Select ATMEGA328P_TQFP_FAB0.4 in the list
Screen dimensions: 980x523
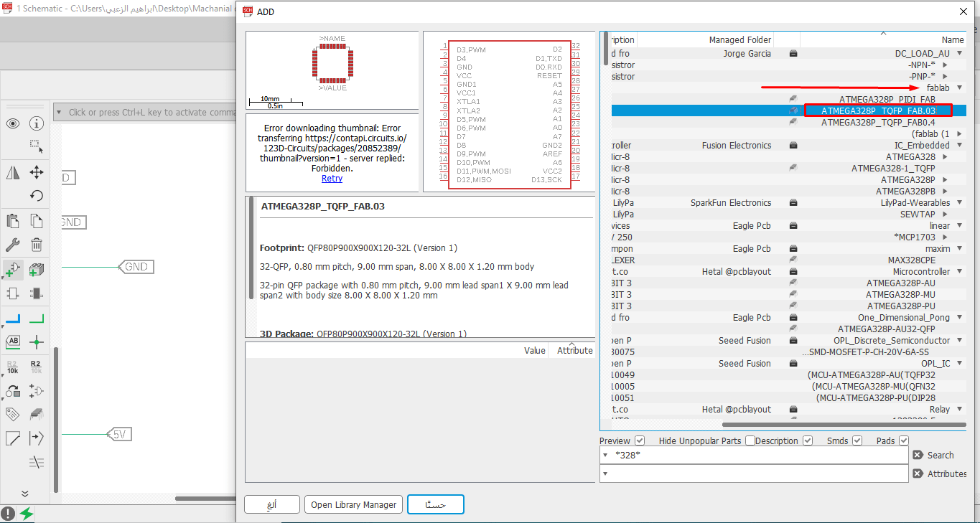[x=878, y=123]
